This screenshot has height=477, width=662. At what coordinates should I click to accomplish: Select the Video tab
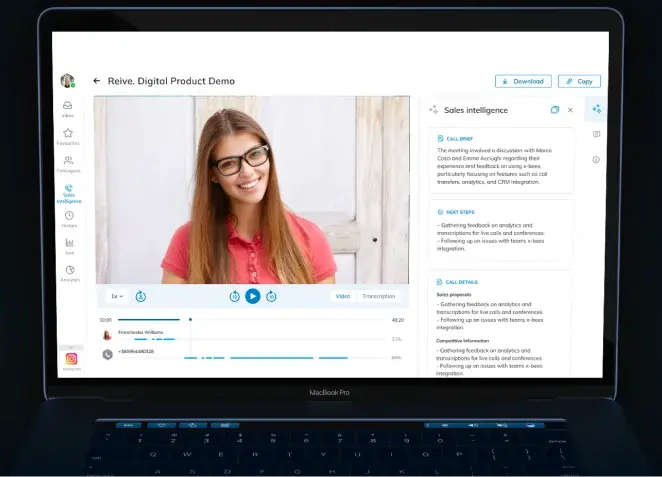tap(343, 296)
